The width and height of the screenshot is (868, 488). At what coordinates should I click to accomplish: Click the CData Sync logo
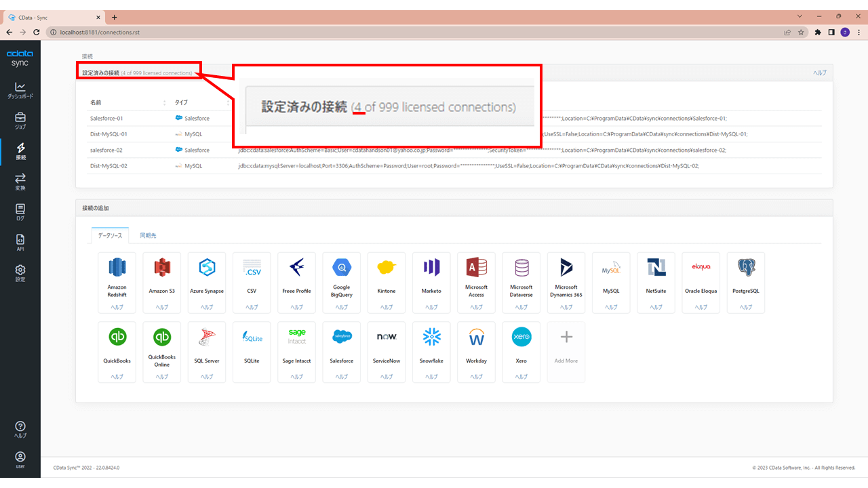point(20,58)
